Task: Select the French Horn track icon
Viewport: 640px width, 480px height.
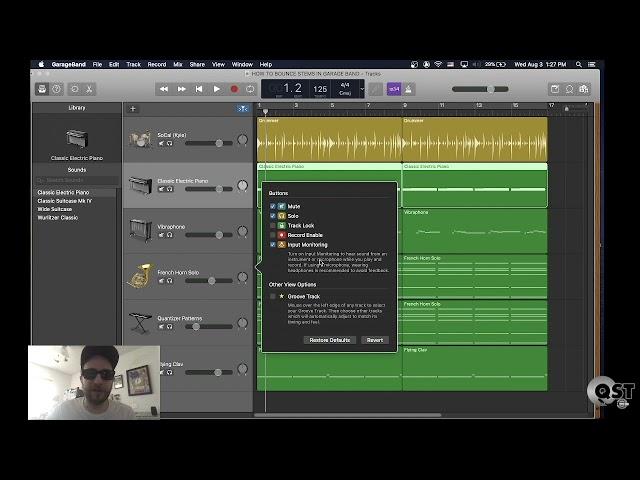Action: pyautogui.click(x=140, y=276)
